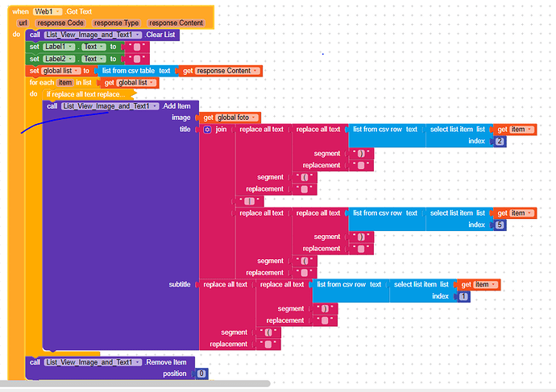Click the 'title' socket label in Add Item

(x=185, y=130)
